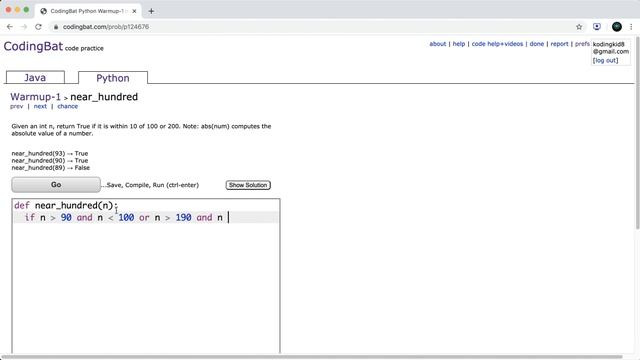This screenshot has width=640, height=360.
Task: Click the example near_hundred(89) → False
Action: (51, 168)
